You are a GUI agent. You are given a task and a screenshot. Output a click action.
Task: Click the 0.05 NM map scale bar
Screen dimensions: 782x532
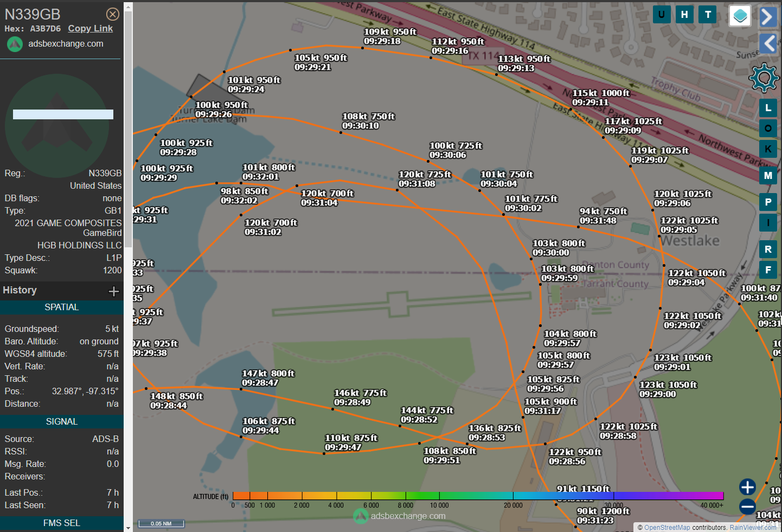161,523
